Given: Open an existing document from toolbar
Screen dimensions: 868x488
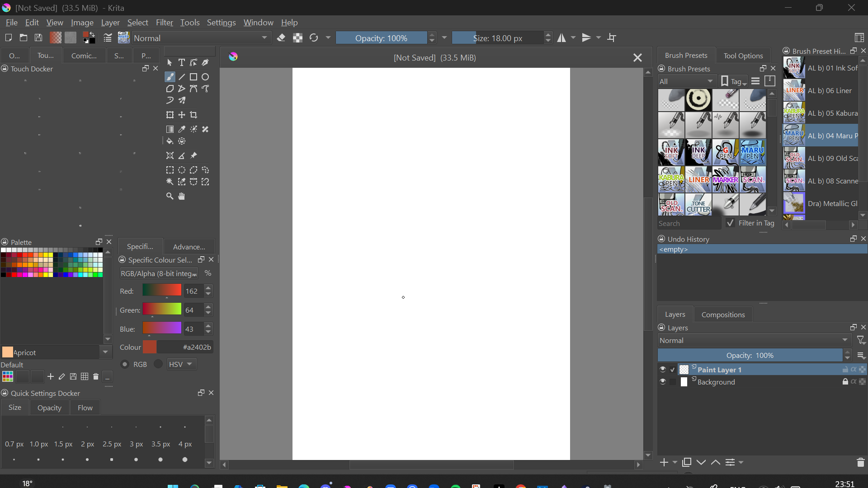Looking at the screenshot, I should point(24,38).
